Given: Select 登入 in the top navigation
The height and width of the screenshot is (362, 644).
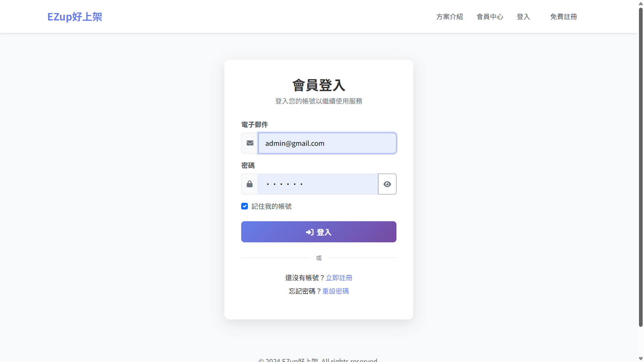Looking at the screenshot, I should click(523, 17).
